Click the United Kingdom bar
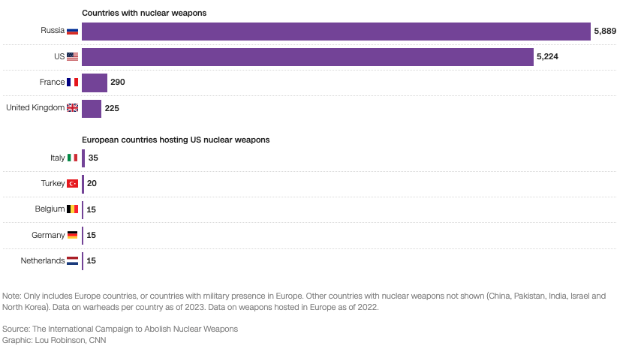 tap(92, 109)
